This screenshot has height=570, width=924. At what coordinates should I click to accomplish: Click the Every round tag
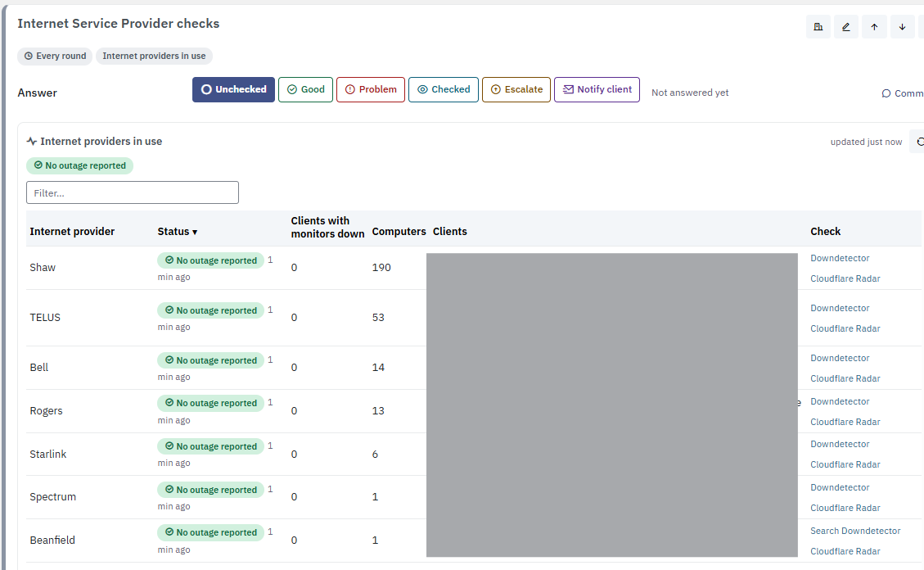pyautogui.click(x=55, y=56)
